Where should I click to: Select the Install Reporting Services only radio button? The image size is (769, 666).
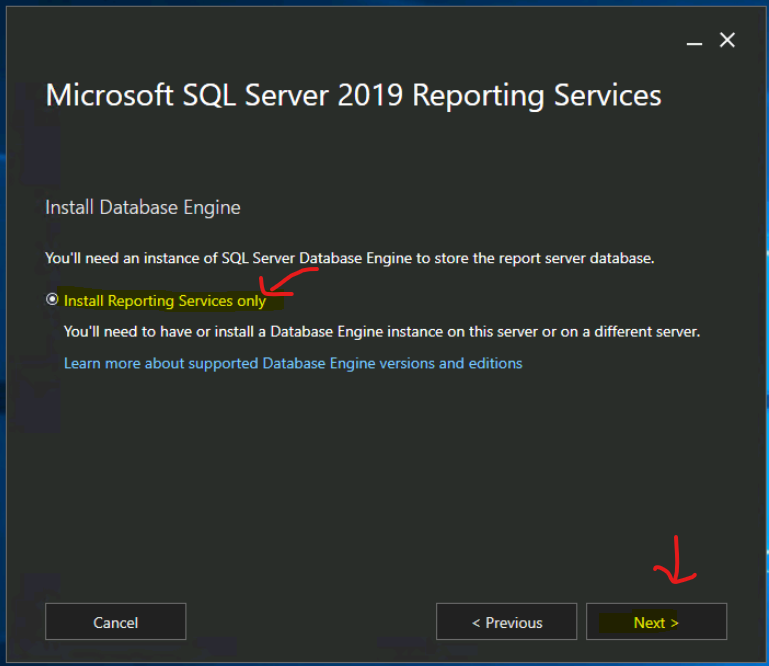pyautogui.click(x=52, y=299)
